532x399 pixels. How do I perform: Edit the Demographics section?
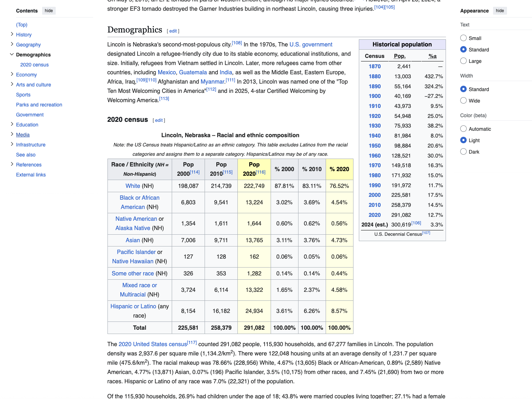(173, 31)
